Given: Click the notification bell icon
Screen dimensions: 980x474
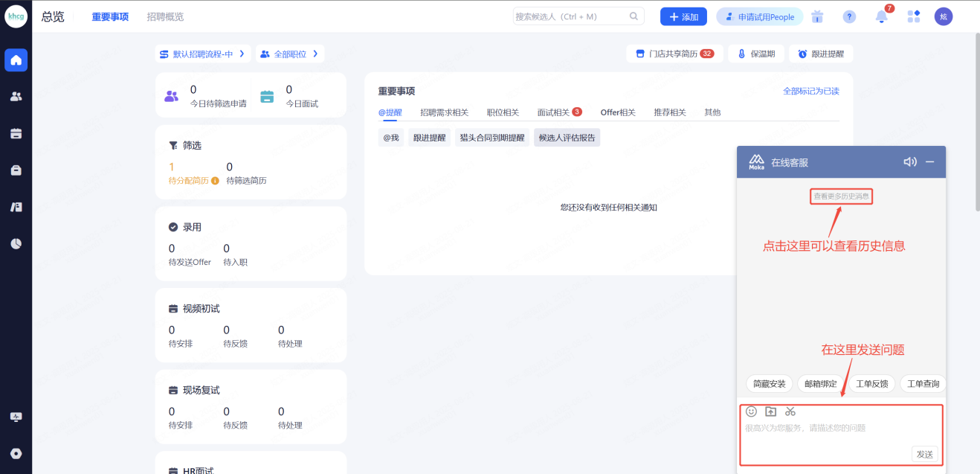Looking at the screenshot, I should [881, 17].
